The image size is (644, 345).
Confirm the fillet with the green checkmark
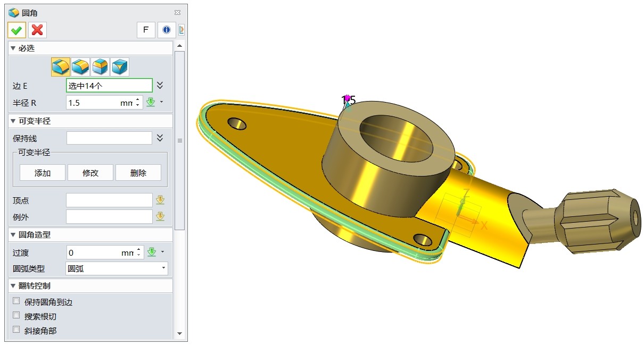16,30
